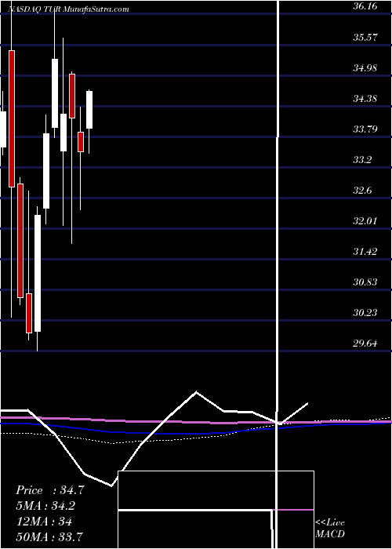Click the 30.23 price axis label

365,312
